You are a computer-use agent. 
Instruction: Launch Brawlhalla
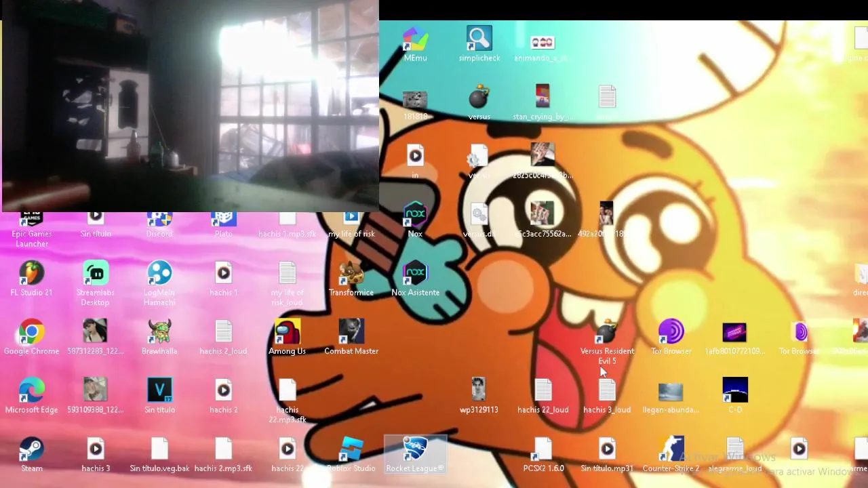click(159, 338)
